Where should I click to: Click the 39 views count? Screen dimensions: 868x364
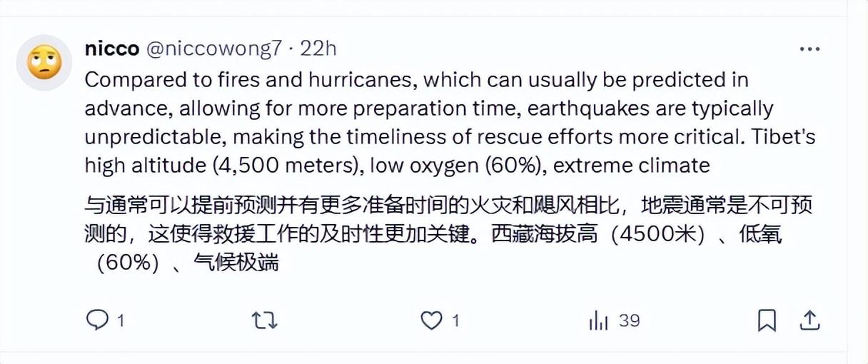629,321
